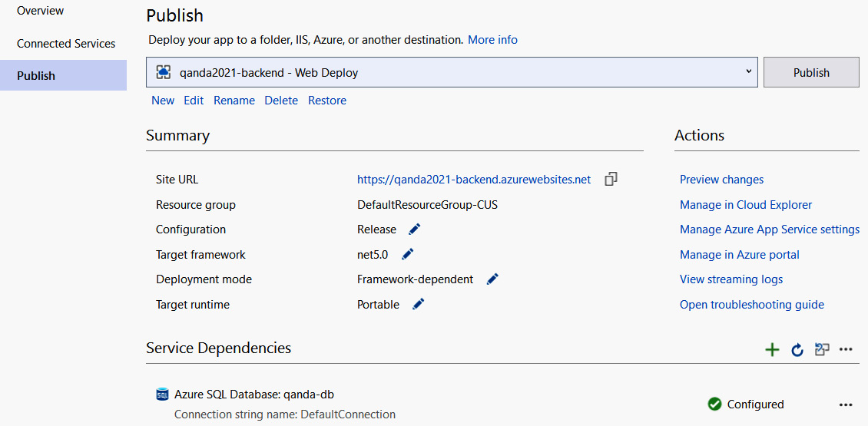Click the green Configured check icon

tap(714, 404)
